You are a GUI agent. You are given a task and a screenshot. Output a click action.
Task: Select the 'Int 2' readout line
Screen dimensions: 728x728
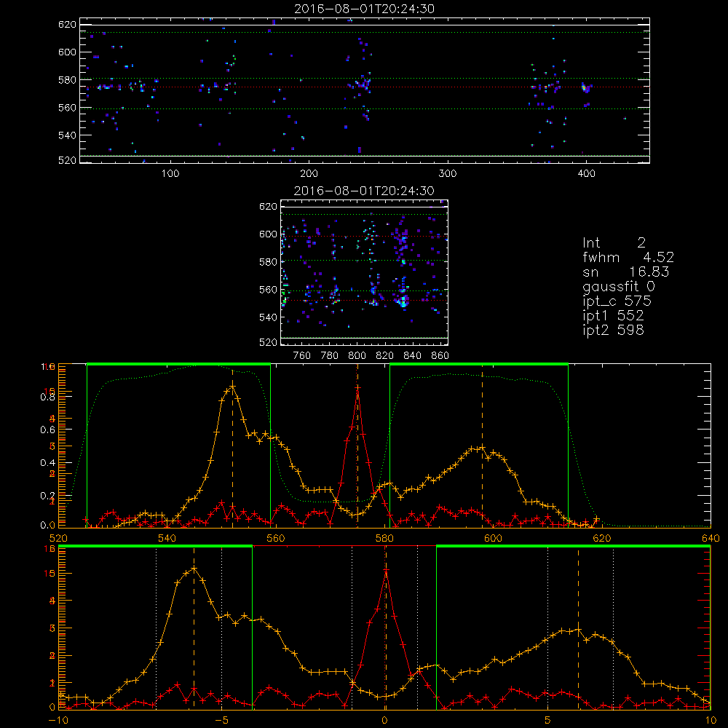pyautogui.click(x=614, y=243)
